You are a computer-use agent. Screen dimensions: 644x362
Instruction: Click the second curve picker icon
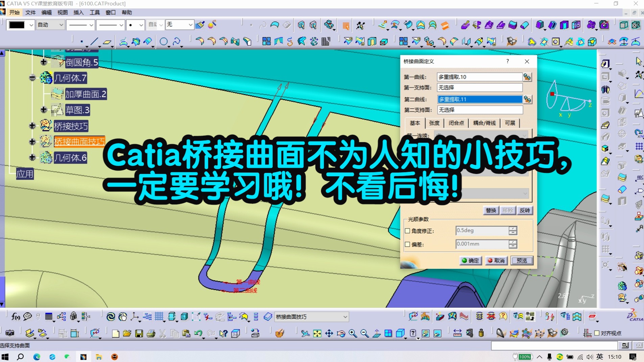(527, 99)
